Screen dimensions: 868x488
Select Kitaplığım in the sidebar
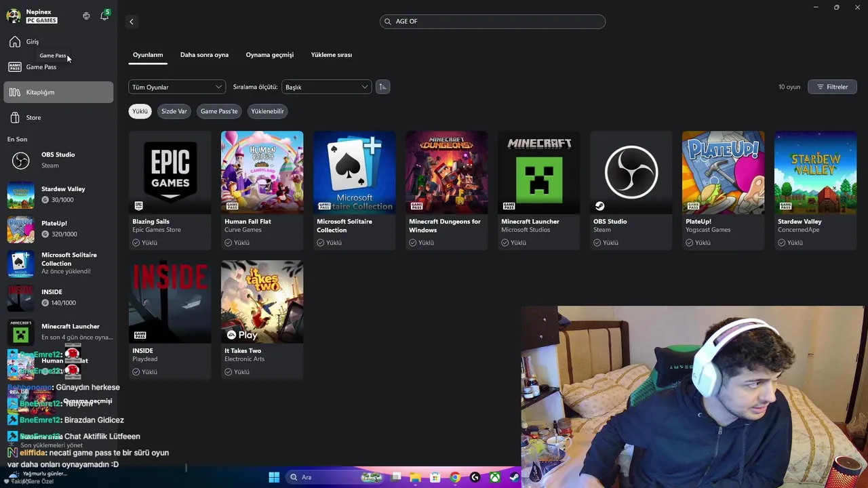58,92
